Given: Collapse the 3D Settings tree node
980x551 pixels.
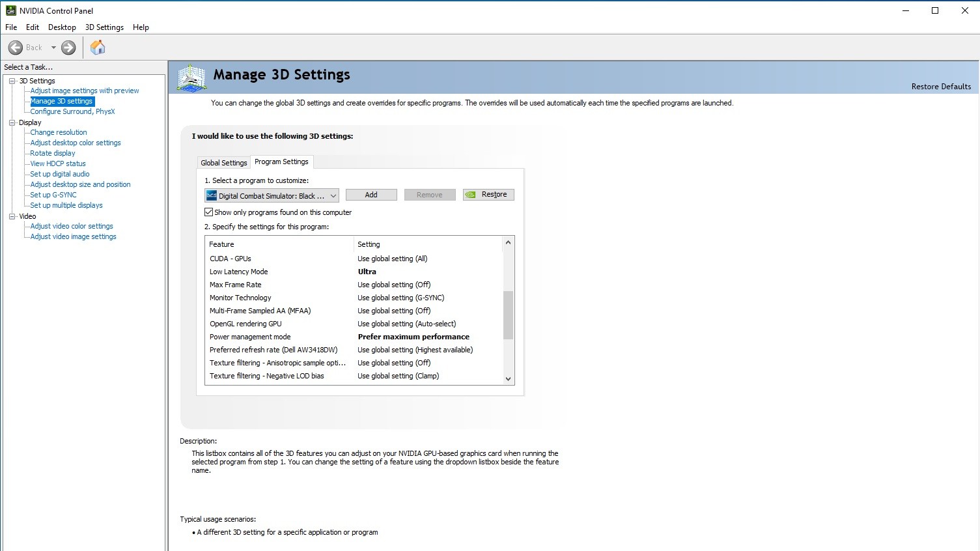Looking at the screenshot, I should [x=12, y=81].
